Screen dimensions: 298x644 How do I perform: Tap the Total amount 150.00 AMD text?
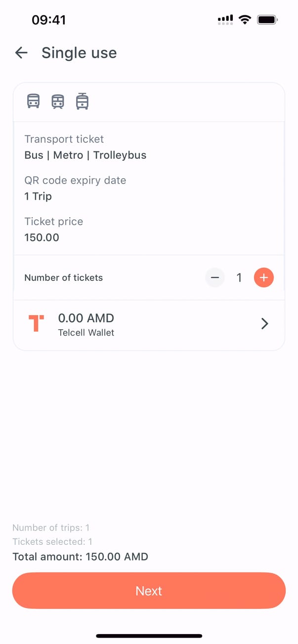80,557
